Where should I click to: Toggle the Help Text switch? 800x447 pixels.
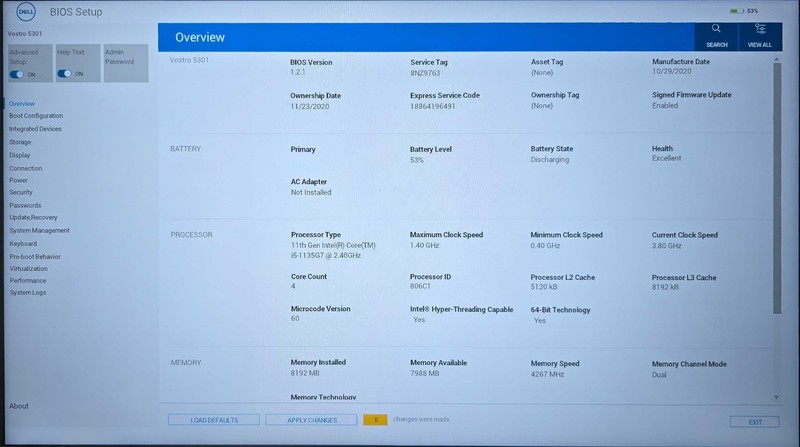pos(64,74)
